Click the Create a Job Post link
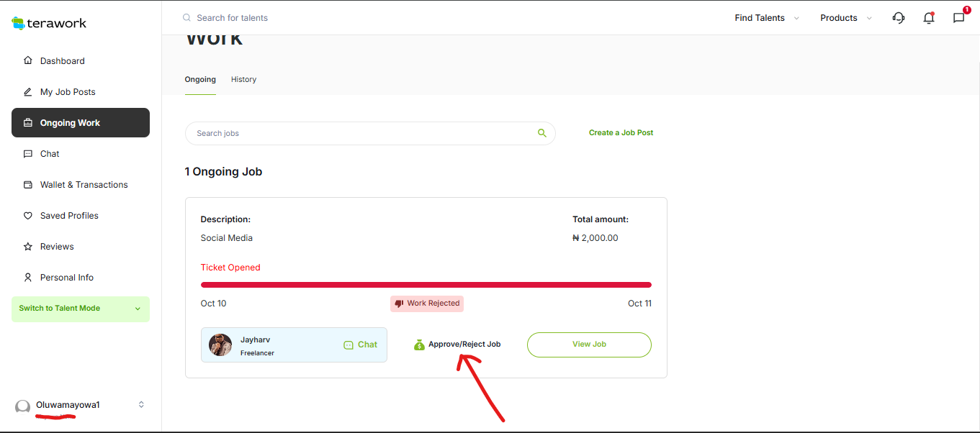This screenshot has height=433, width=980. (621, 133)
